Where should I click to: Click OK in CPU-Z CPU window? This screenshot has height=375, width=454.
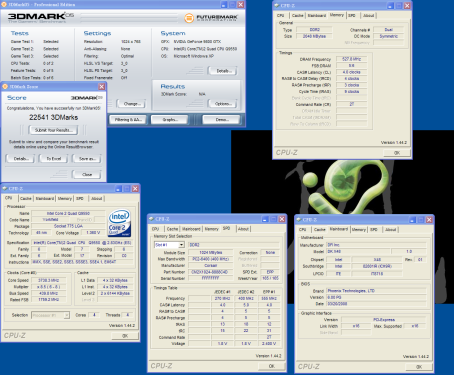click(125, 336)
